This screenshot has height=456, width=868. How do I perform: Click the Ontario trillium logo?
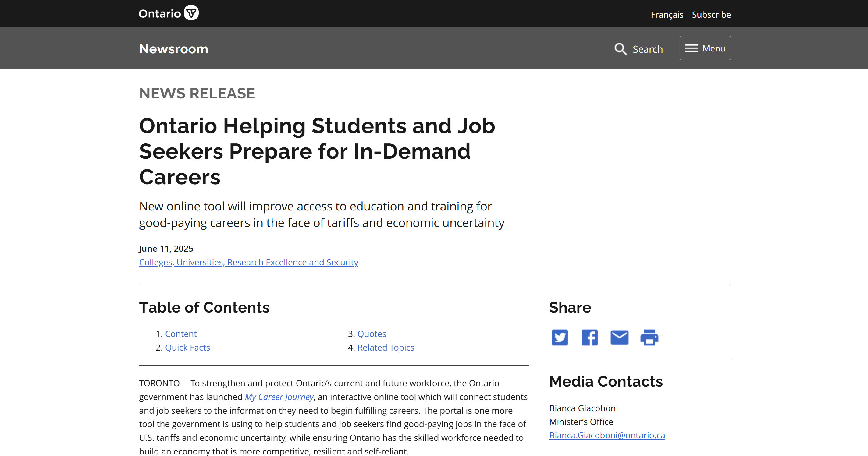coord(169,13)
